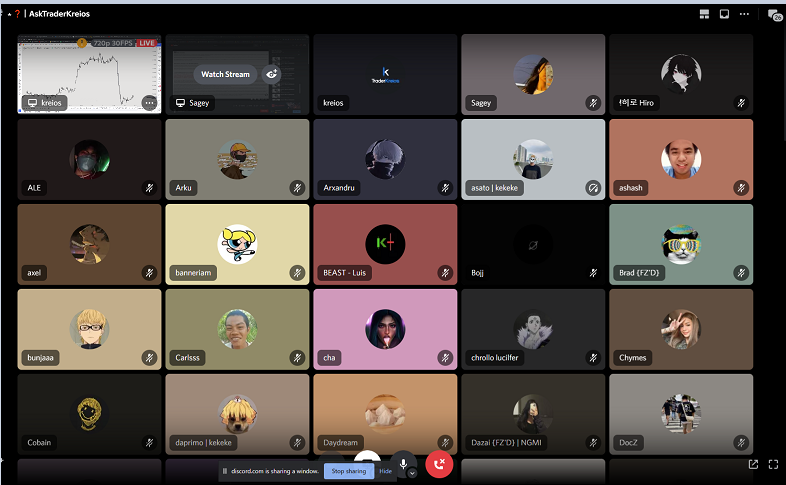Open the kreios live stream thumbnail

point(90,74)
